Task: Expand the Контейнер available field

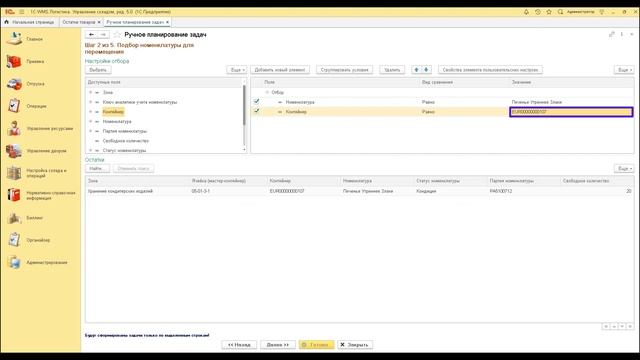Action: pos(91,112)
